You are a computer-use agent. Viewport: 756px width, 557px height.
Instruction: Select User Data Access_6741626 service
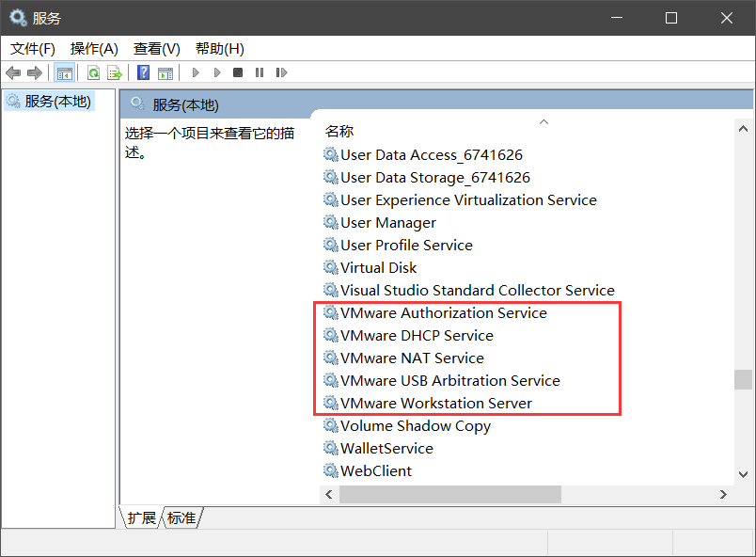[423, 155]
